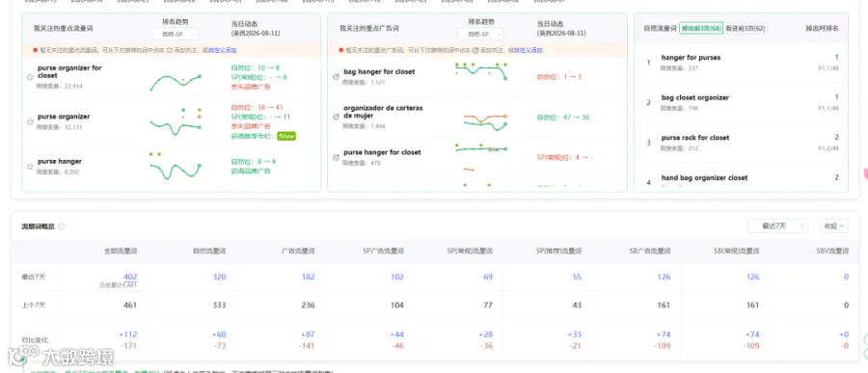Click the -46 SP ad words value
868x373 pixels.
point(397,346)
